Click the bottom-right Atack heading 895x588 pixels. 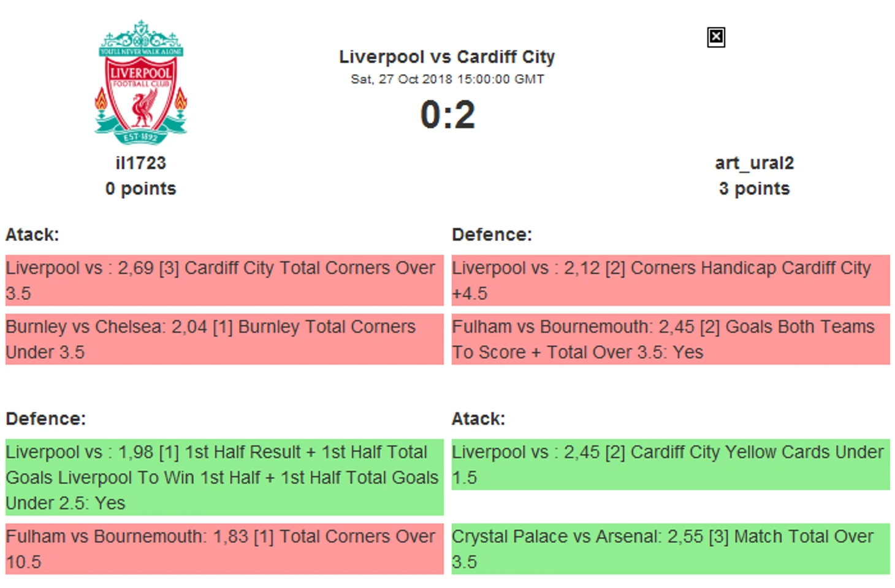coord(478,419)
